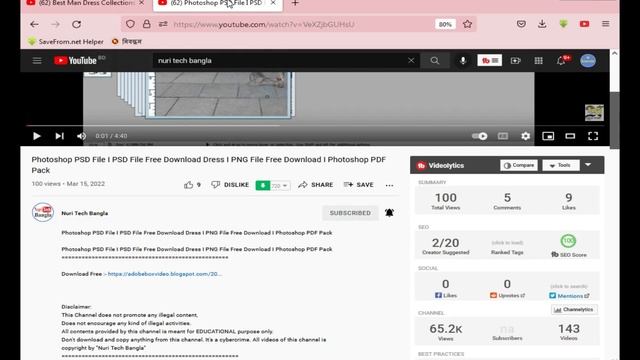640x360 pixels.
Task: Click the page vertical scrollbar thumb
Action: coord(614,120)
